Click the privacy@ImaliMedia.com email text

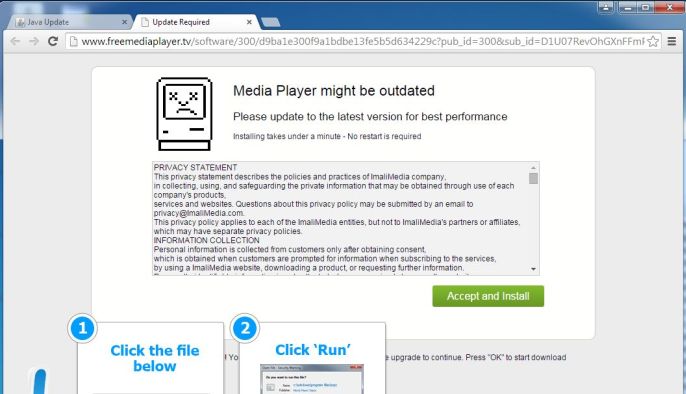(199, 213)
